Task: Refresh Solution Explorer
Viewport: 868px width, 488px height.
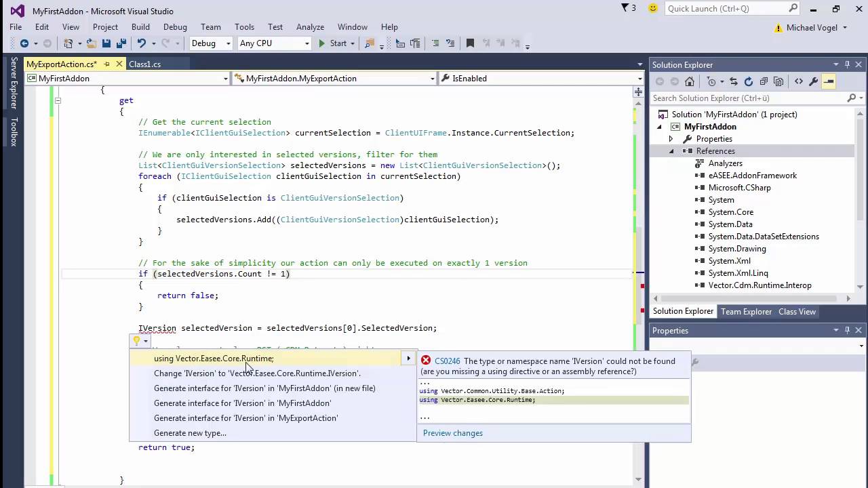Action: click(x=749, y=81)
